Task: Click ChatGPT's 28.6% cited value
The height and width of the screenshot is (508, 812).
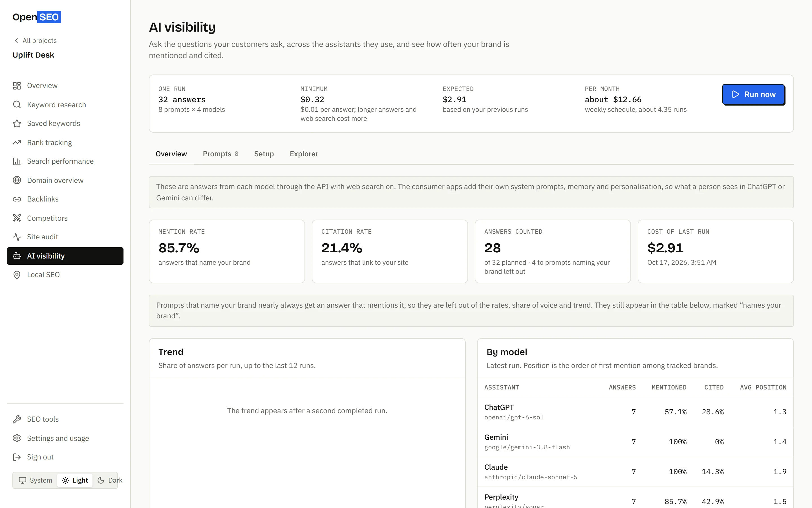Action: coord(713,412)
